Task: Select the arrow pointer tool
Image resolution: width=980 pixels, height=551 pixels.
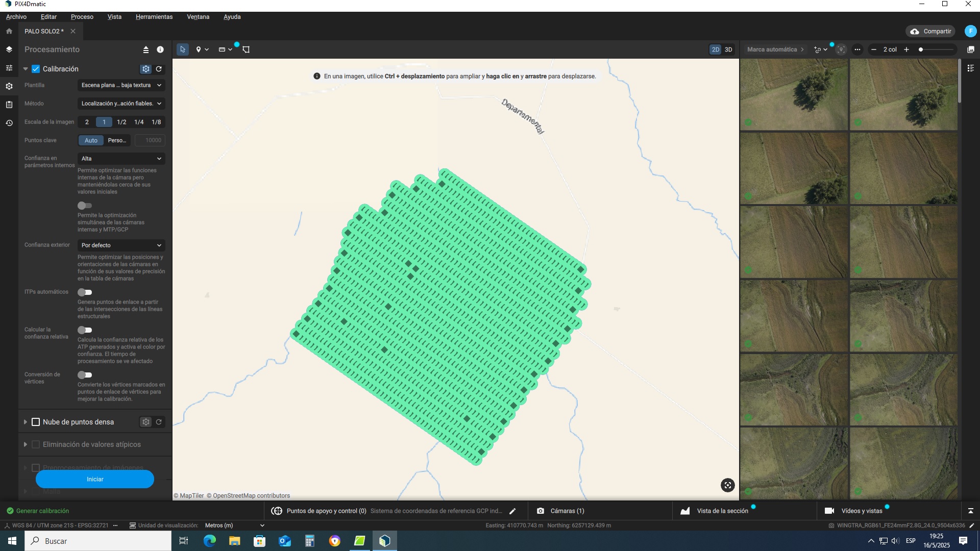Action: (182, 49)
